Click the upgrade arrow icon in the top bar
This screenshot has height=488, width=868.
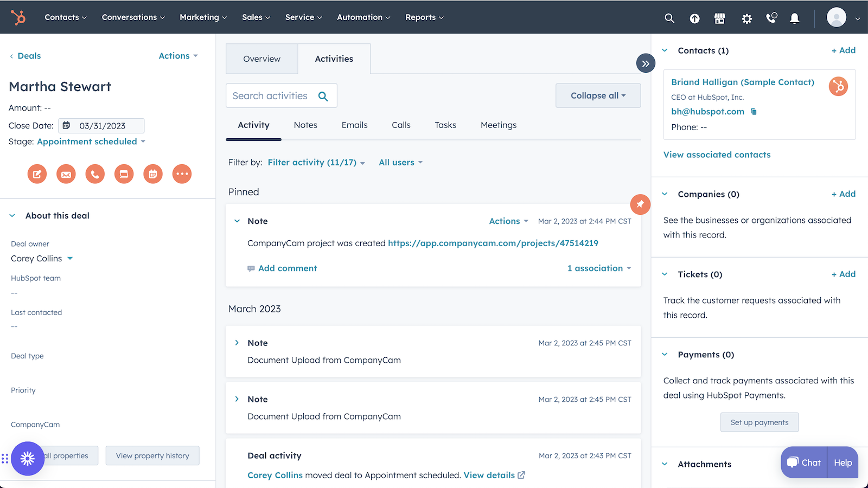694,18
